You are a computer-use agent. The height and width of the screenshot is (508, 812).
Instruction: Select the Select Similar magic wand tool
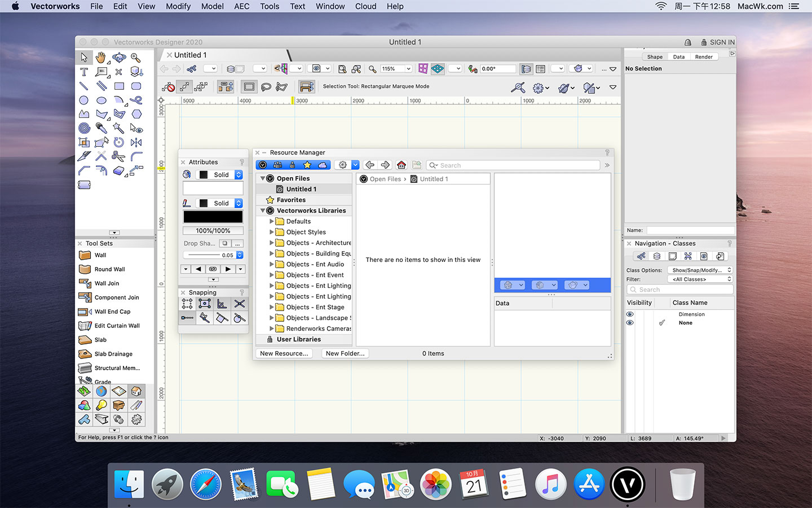pyautogui.click(x=119, y=128)
